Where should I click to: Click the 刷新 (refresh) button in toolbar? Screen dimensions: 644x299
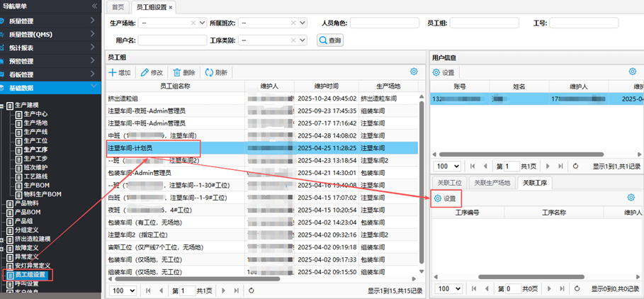pyautogui.click(x=216, y=72)
